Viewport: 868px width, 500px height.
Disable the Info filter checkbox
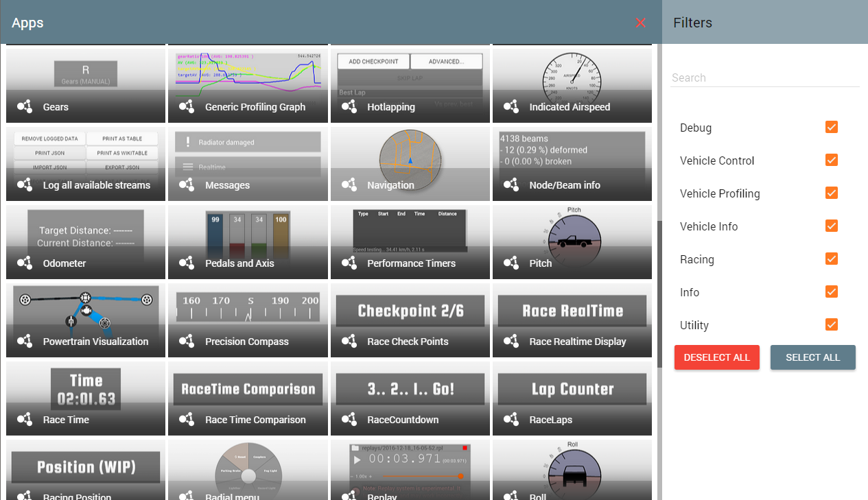tap(832, 291)
